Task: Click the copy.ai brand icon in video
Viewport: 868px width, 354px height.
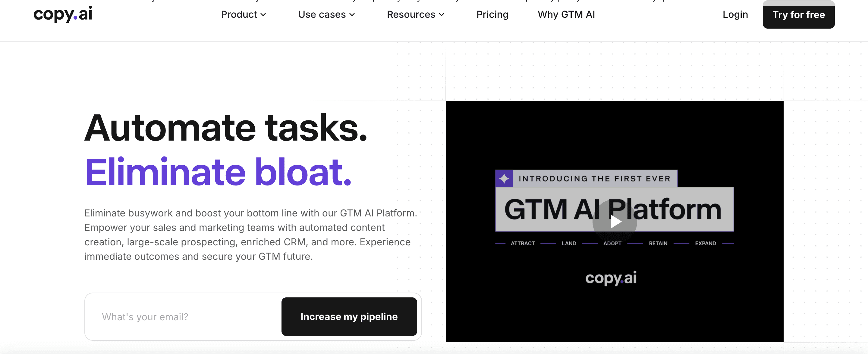Action: tap(613, 277)
